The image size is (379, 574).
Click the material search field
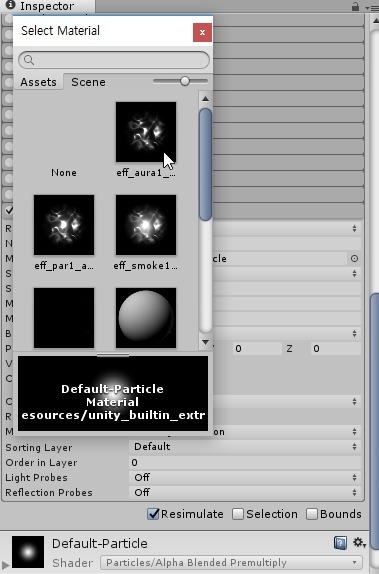pos(114,60)
